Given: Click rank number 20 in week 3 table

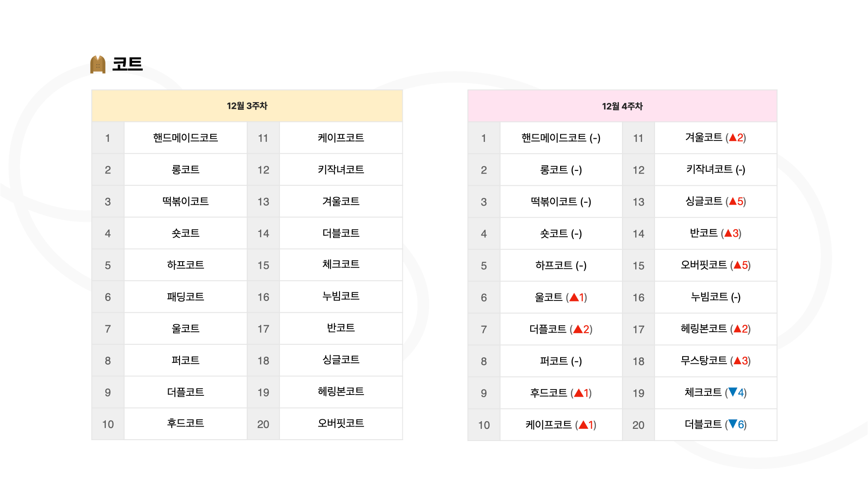Looking at the screenshot, I should (x=263, y=424).
